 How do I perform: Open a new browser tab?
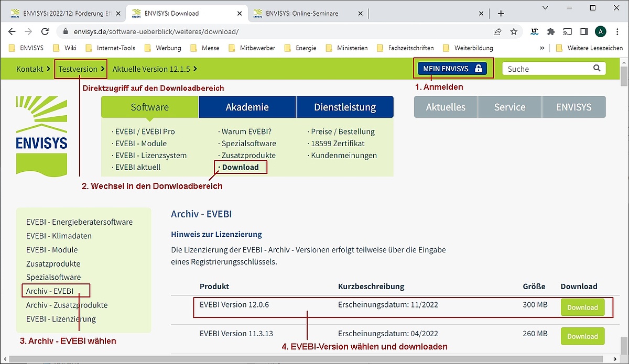coord(501,13)
